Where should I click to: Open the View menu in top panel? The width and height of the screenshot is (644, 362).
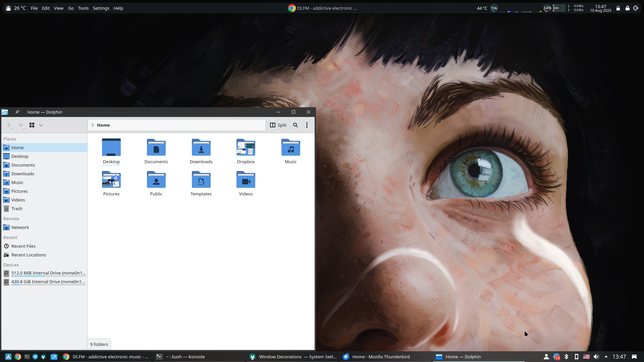(x=59, y=8)
